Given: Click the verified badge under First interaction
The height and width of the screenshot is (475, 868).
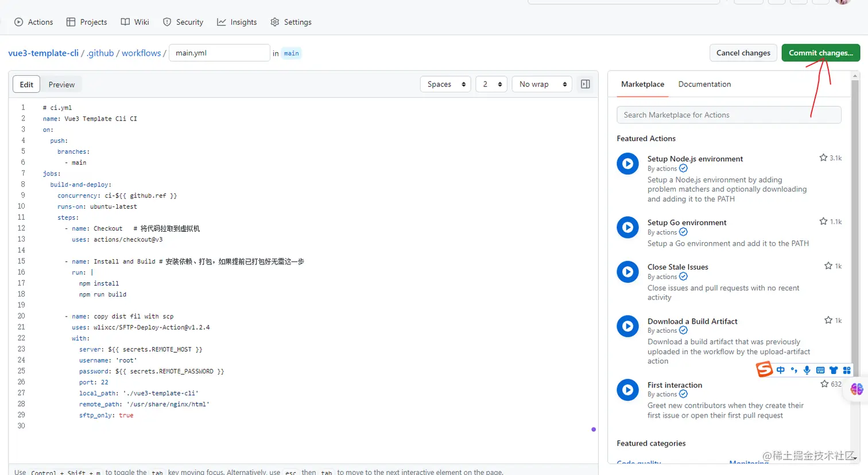Looking at the screenshot, I should click(x=683, y=394).
